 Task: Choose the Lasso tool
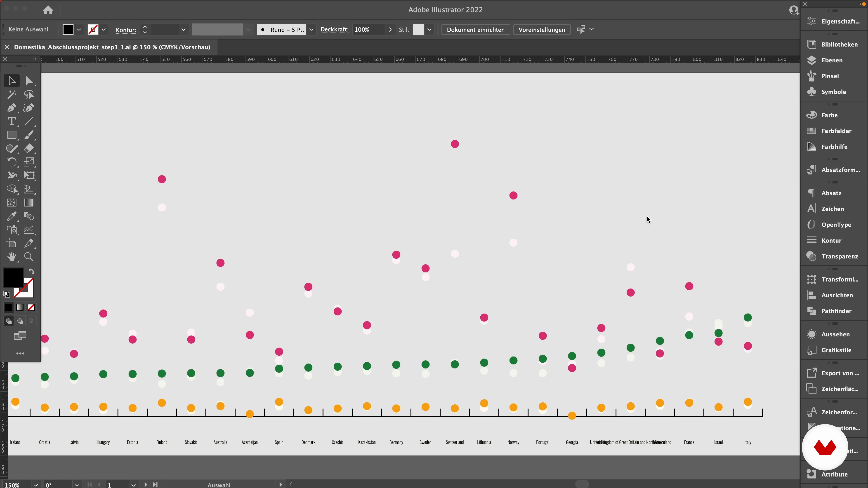(29, 95)
